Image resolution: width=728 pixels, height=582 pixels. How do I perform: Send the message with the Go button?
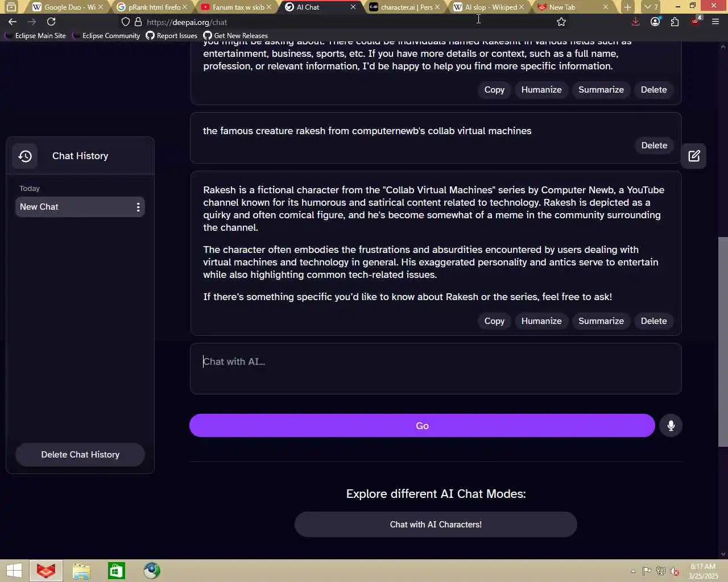coord(422,426)
